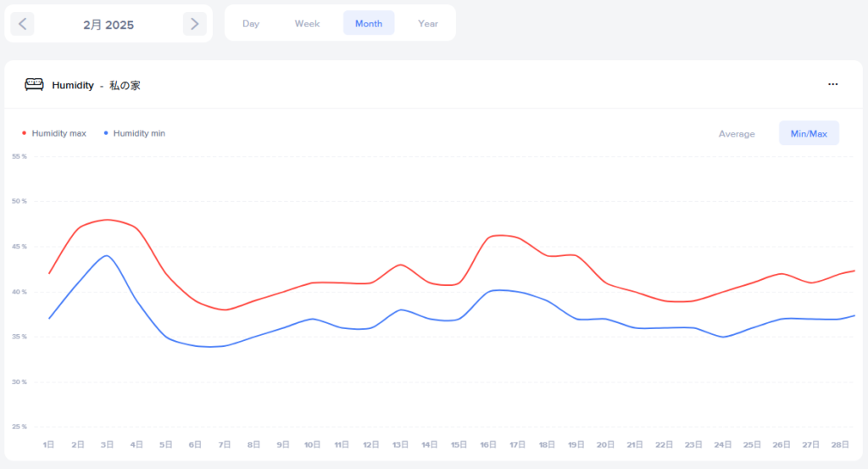Switch to the Week view tab
The height and width of the screenshot is (469, 868).
tap(307, 24)
